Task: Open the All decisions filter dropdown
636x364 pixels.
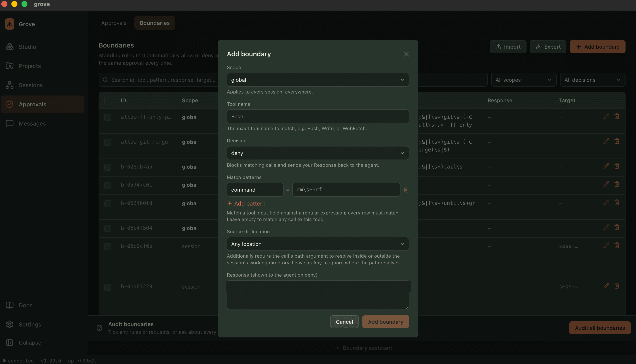Action: coord(592,80)
